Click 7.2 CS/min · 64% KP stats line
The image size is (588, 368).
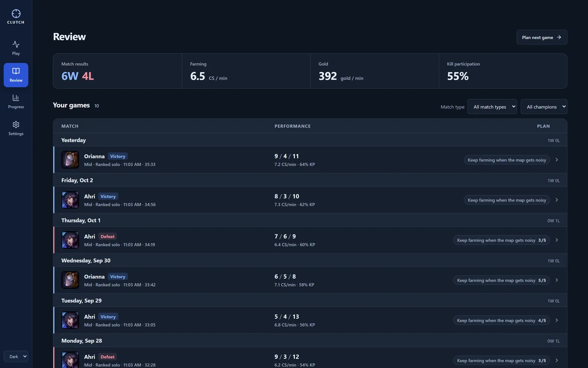tap(295, 164)
